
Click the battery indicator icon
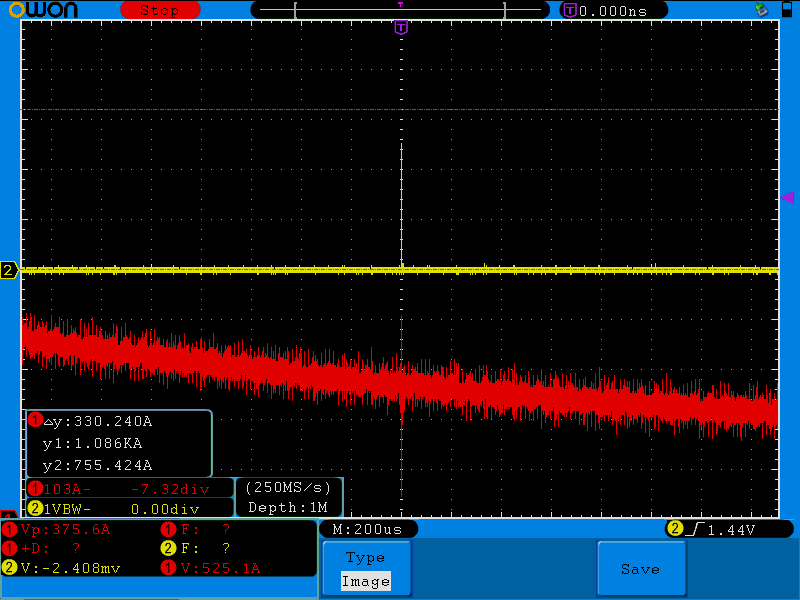click(x=785, y=10)
